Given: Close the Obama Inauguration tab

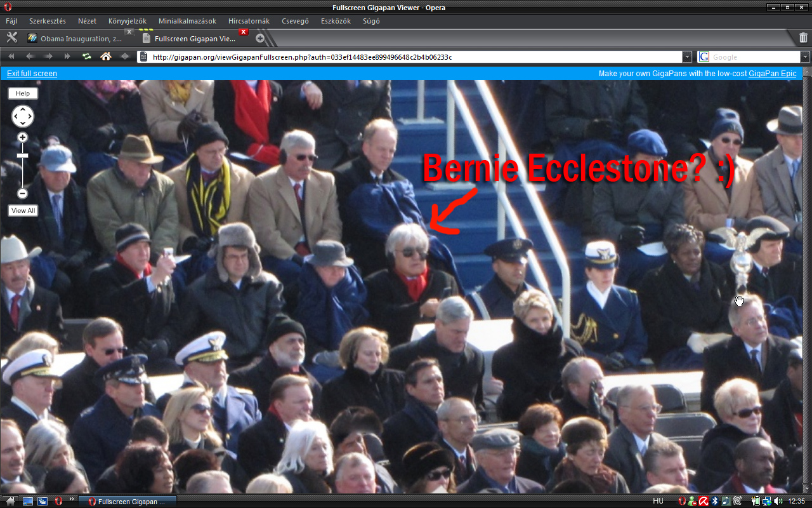Looking at the screenshot, I should pos(129,32).
